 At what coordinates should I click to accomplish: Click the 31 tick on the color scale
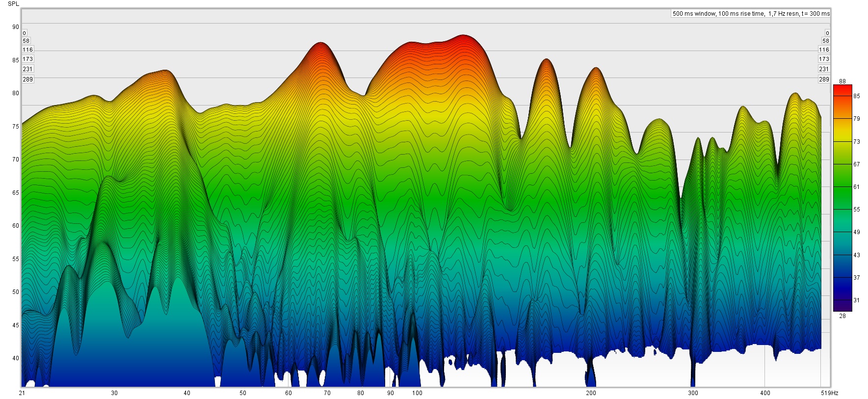click(857, 300)
